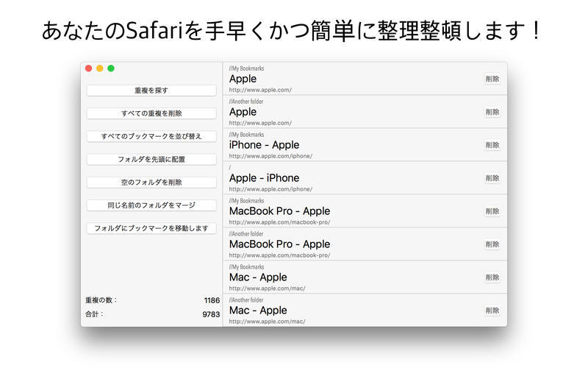Select 同じ名前のフォルダをマージ

pos(151,205)
